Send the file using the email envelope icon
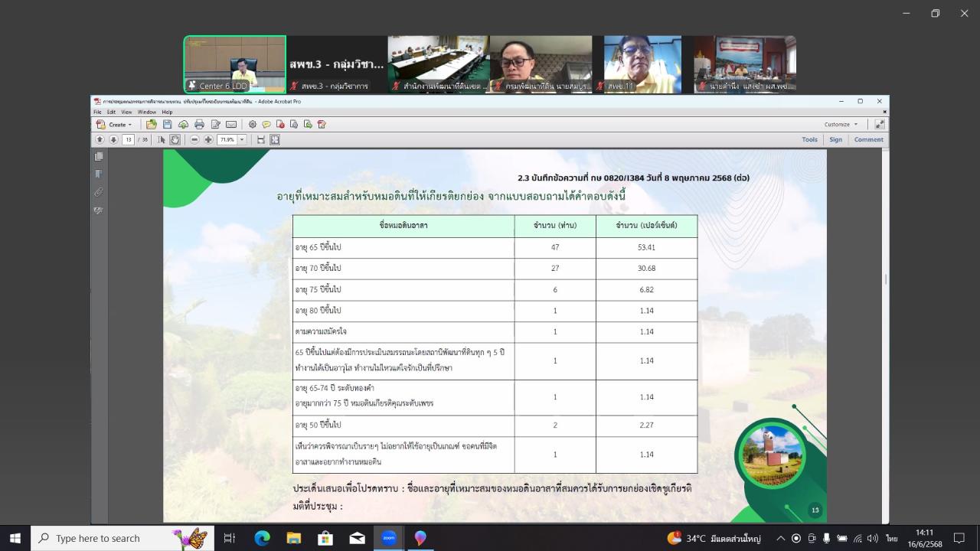 click(231, 124)
